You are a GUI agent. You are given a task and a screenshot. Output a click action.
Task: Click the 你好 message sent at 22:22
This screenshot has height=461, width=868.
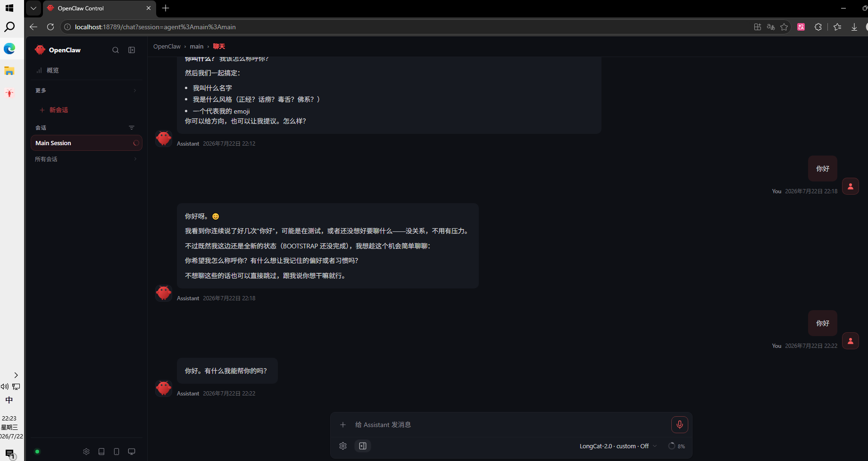click(x=823, y=323)
